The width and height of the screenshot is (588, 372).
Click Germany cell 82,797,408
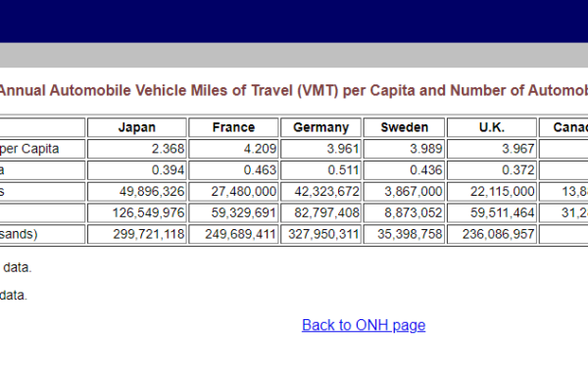tap(321, 212)
